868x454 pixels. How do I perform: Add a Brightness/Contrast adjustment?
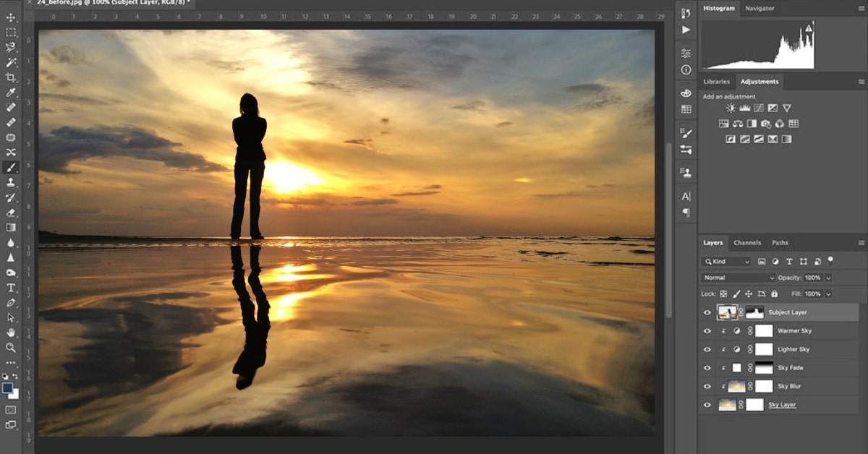pos(731,108)
